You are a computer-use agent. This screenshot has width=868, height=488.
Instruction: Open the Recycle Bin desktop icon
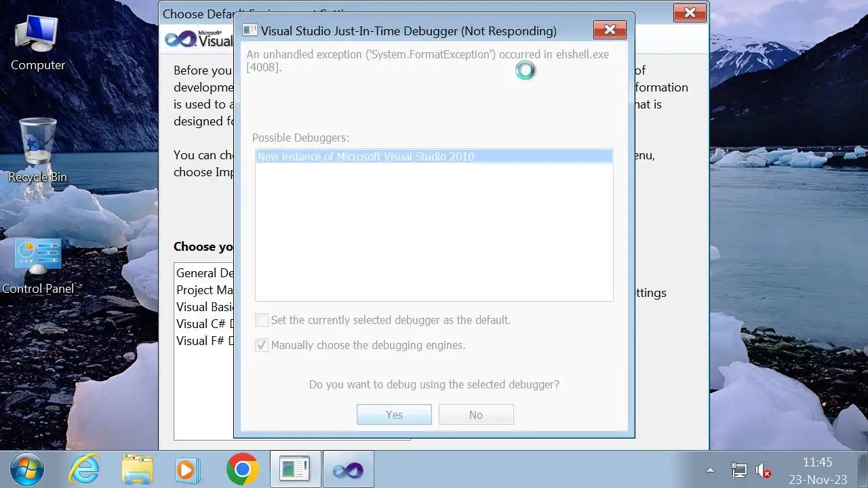click(x=37, y=150)
